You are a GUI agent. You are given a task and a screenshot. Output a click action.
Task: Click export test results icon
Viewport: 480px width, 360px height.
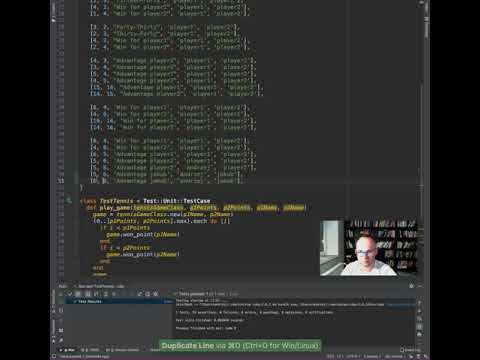tap(140, 294)
